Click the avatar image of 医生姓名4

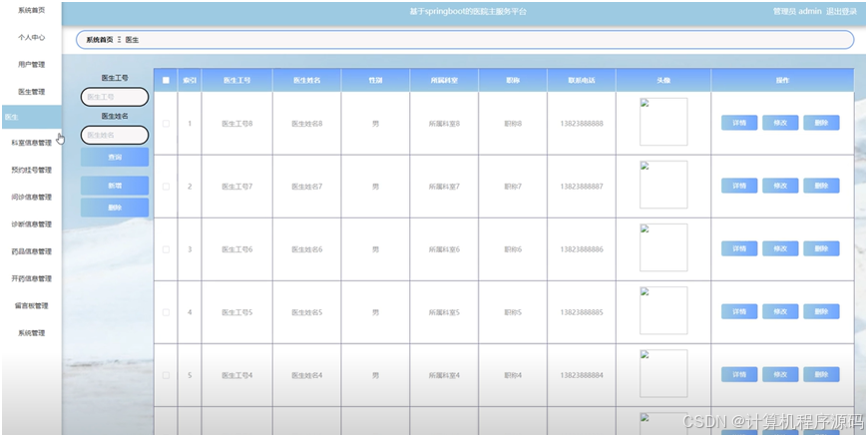pos(663,373)
